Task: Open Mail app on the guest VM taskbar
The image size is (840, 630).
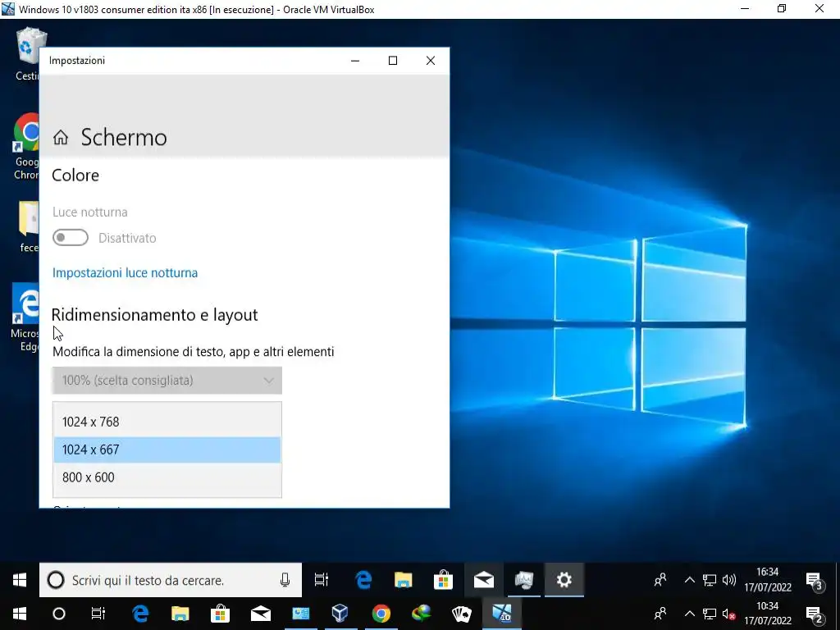Action: click(x=484, y=580)
